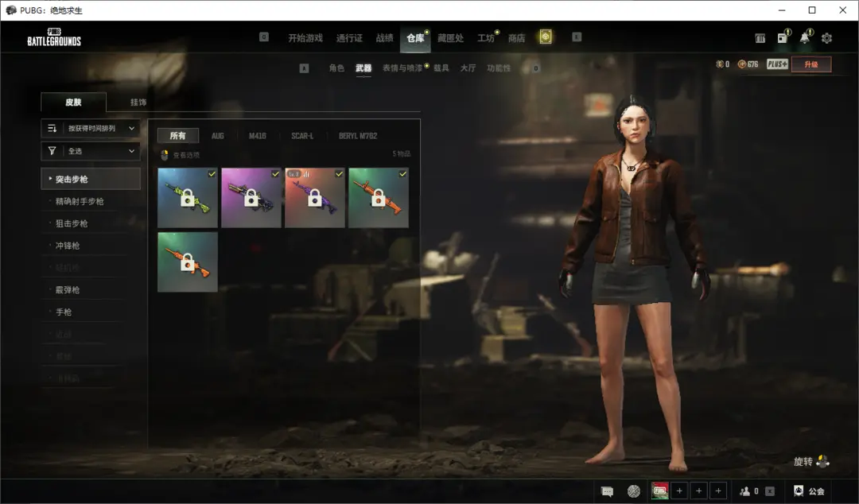Open the notifications bell
The height and width of the screenshot is (504, 859).
[x=805, y=38]
